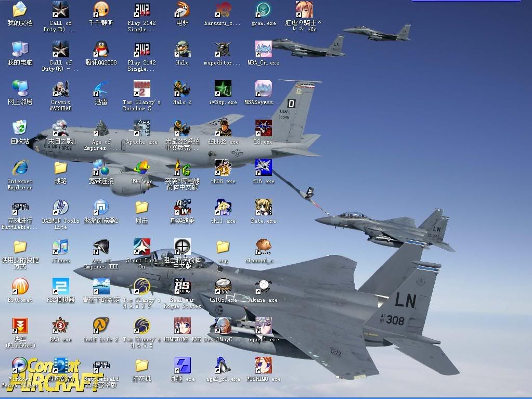The image size is (532, 399).
Task: Click the Apache.exe shortcut
Action: point(142,128)
